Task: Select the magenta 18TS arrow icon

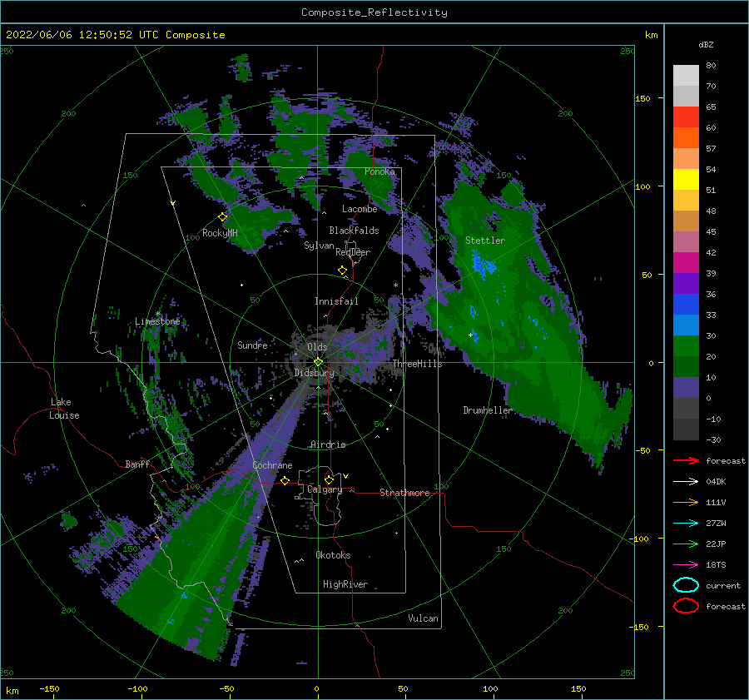Action: tap(686, 565)
